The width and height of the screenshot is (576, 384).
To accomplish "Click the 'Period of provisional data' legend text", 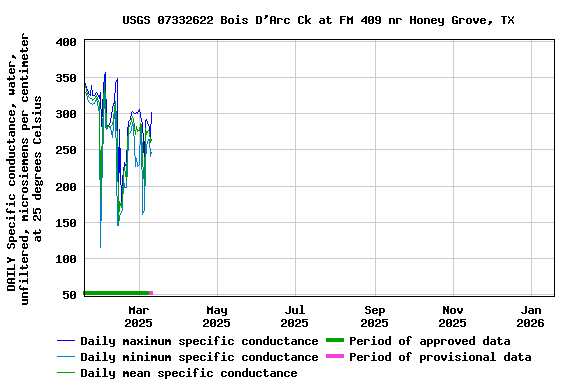I will (440, 357).
